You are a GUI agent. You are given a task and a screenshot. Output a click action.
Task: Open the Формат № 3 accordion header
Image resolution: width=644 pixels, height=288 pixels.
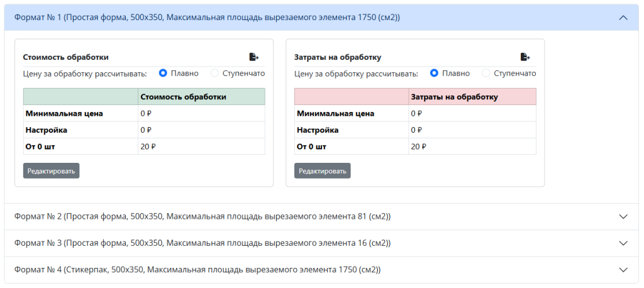click(x=321, y=243)
